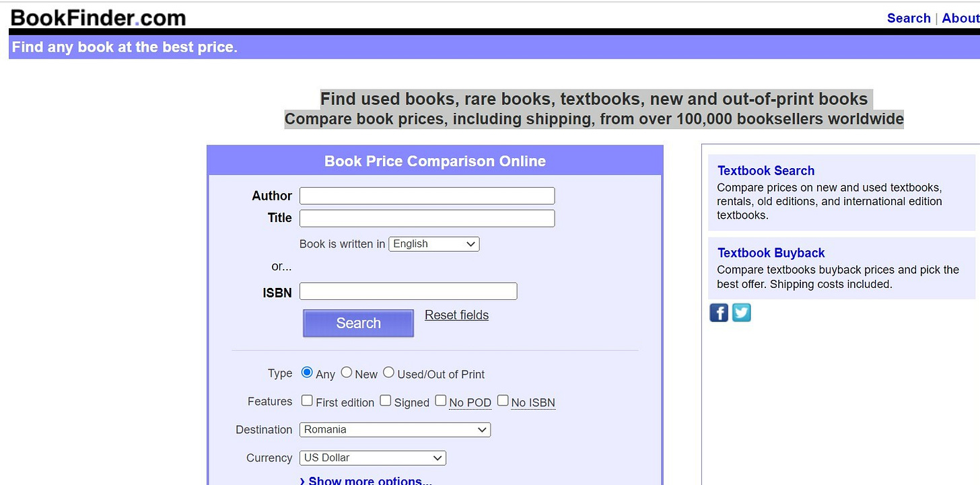Select the Used/Out of Print radio button
The height and width of the screenshot is (485, 980).
click(x=389, y=372)
